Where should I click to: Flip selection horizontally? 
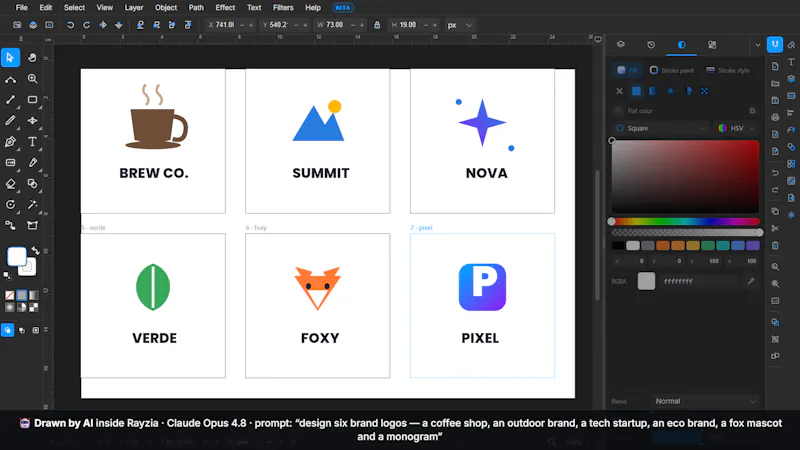coord(103,25)
